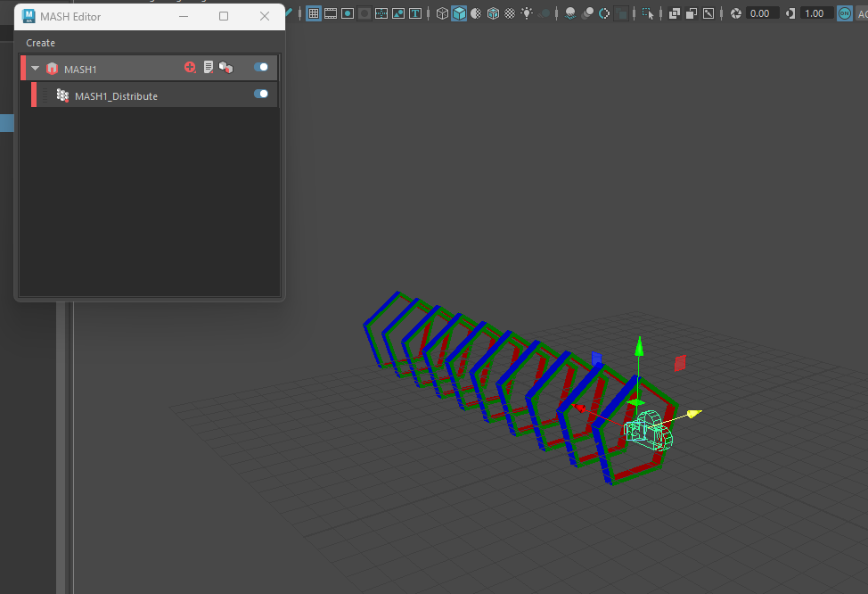Screen dimensions: 868x594
Task: Click the green Y-axis move handle
Action: pyautogui.click(x=637, y=346)
